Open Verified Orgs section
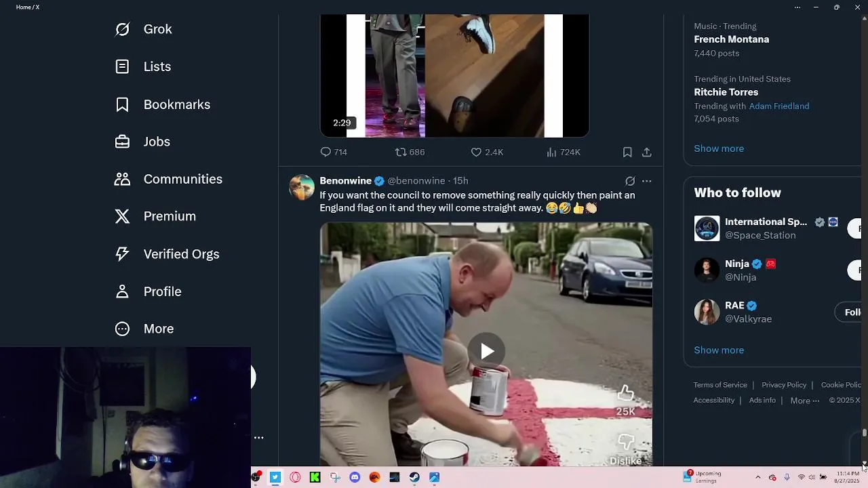The width and height of the screenshot is (868, 488). pos(167,254)
